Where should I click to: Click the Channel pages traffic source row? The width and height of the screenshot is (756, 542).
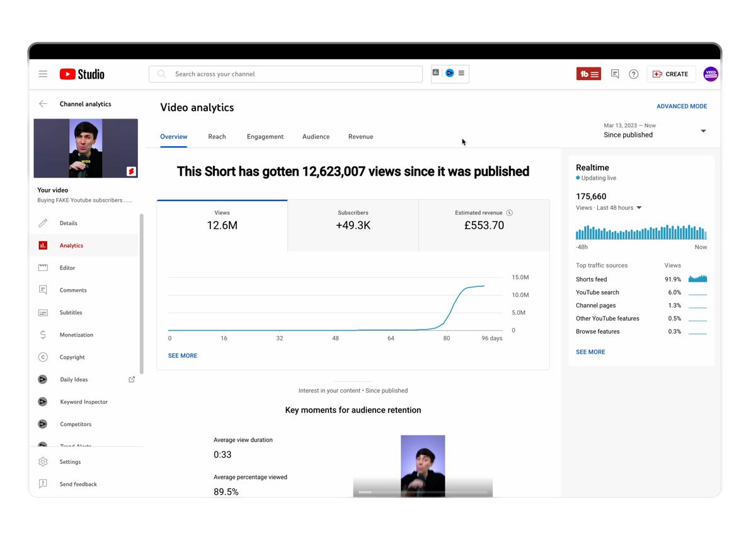pyautogui.click(x=641, y=305)
